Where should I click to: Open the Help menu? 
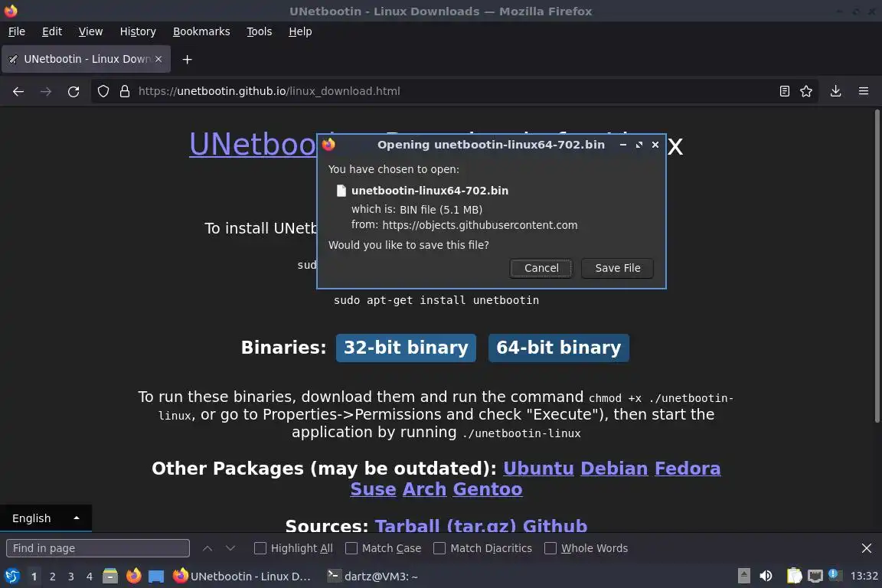[300, 31]
